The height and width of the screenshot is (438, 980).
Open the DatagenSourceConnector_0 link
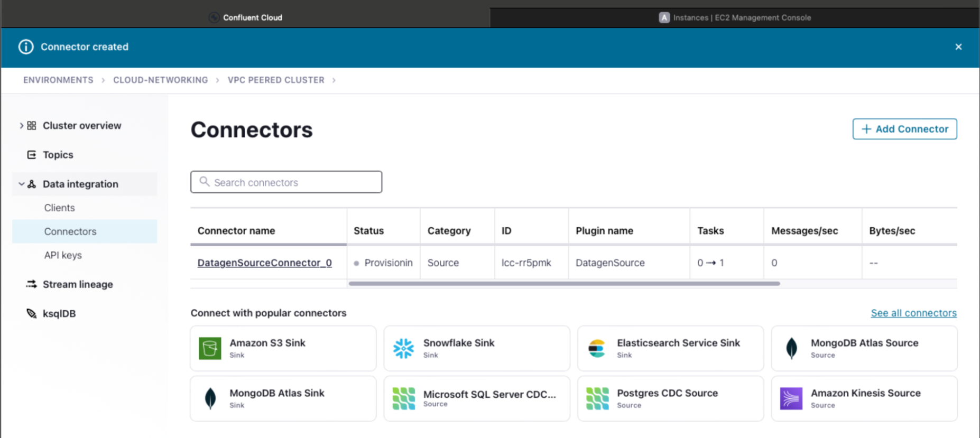265,263
